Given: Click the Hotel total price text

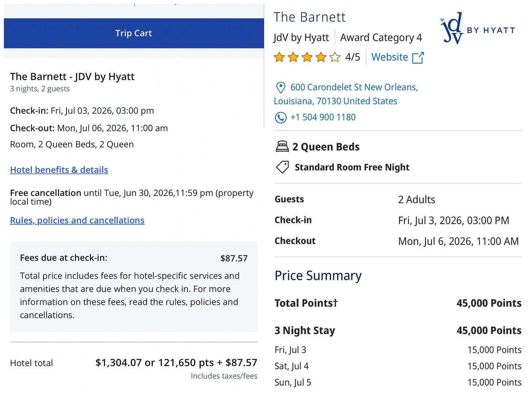Looking at the screenshot, I should [x=176, y=363].
